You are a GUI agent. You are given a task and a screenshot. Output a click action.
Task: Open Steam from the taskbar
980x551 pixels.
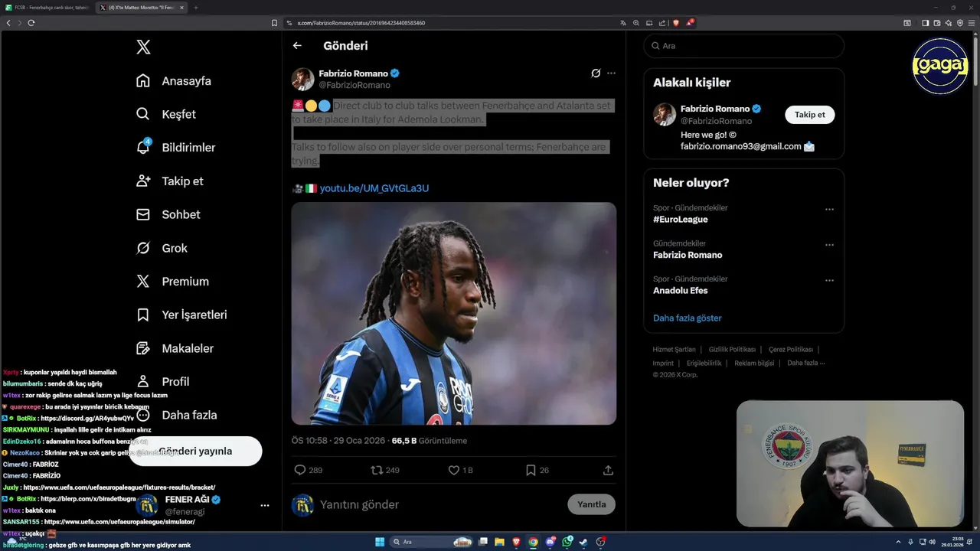(583, 542)
